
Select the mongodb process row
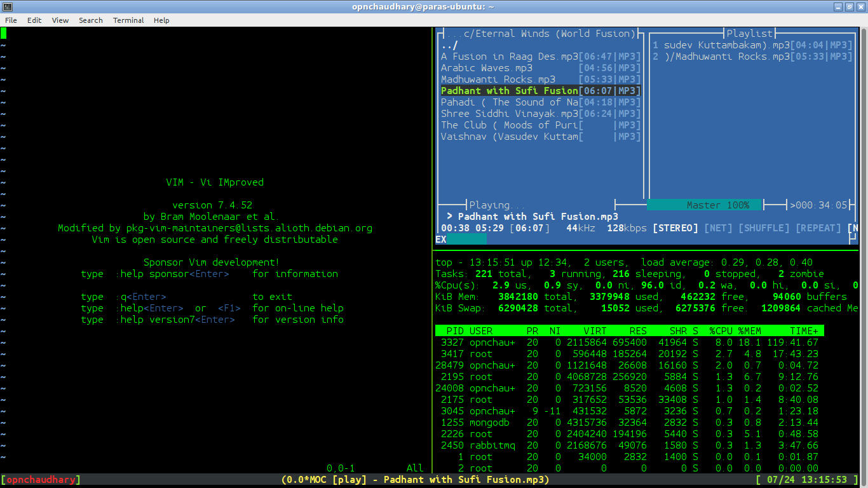tap(630, 423)
